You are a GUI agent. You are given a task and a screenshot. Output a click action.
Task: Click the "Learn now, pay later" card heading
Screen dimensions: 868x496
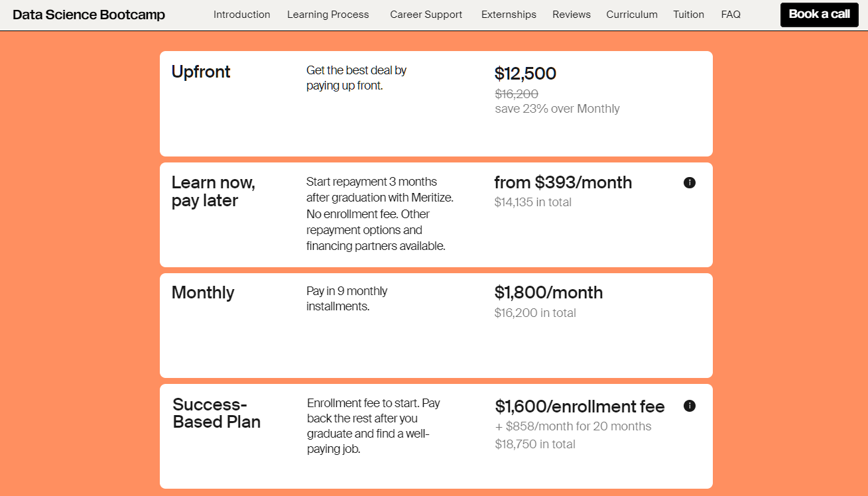click(x=213, y=192)
